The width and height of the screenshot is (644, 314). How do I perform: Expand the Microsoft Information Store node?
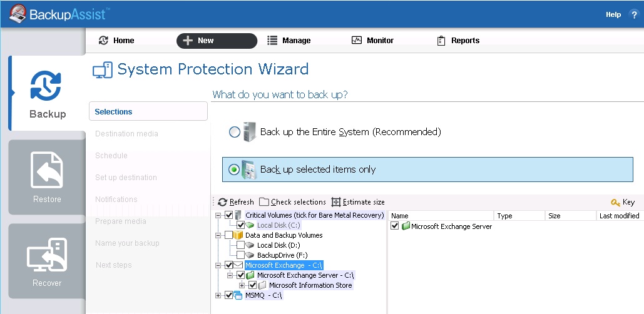pyautogui.click(x=242, y=285)
